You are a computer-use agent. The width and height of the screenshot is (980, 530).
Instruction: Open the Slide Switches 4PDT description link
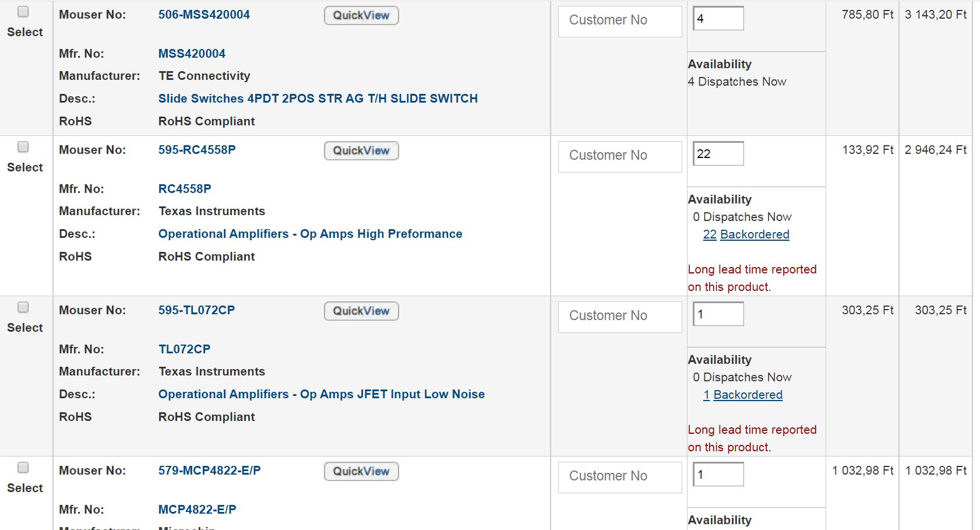(318, 99)
